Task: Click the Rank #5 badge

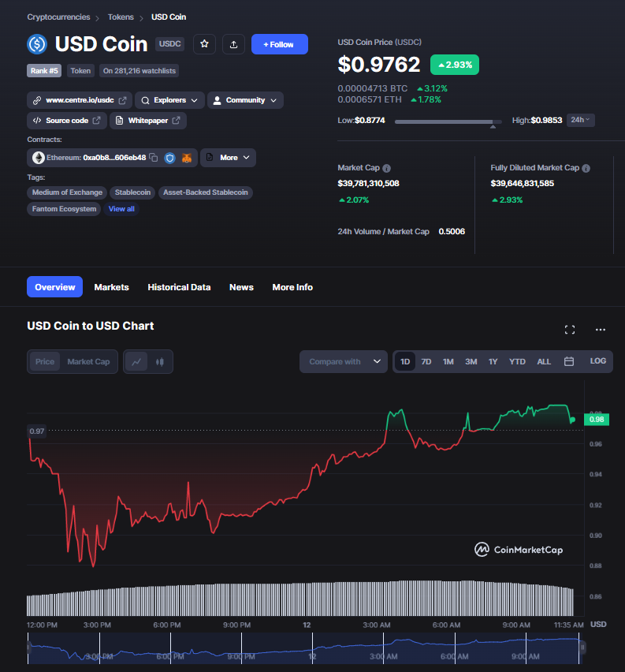Action: coord(44,71)
